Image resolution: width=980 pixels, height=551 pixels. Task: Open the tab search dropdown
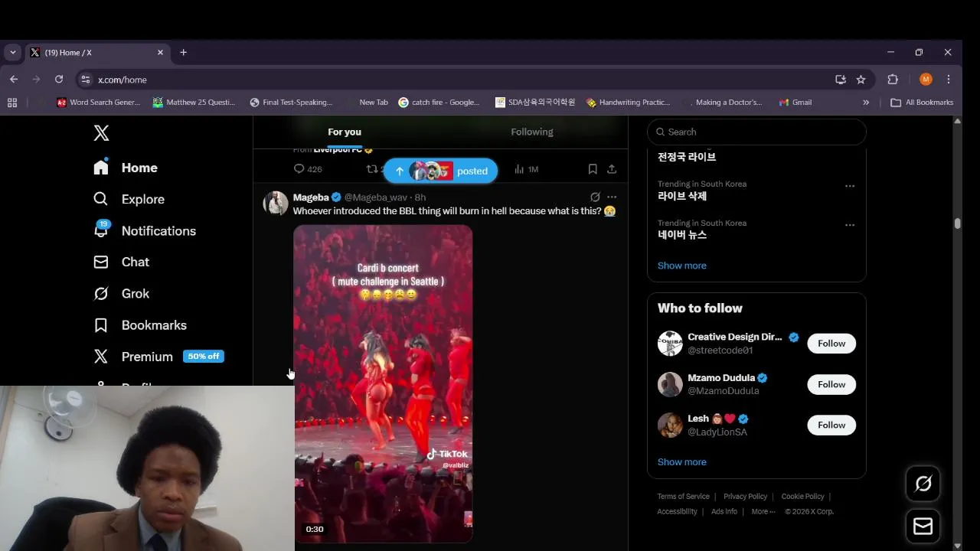point(13,53)
